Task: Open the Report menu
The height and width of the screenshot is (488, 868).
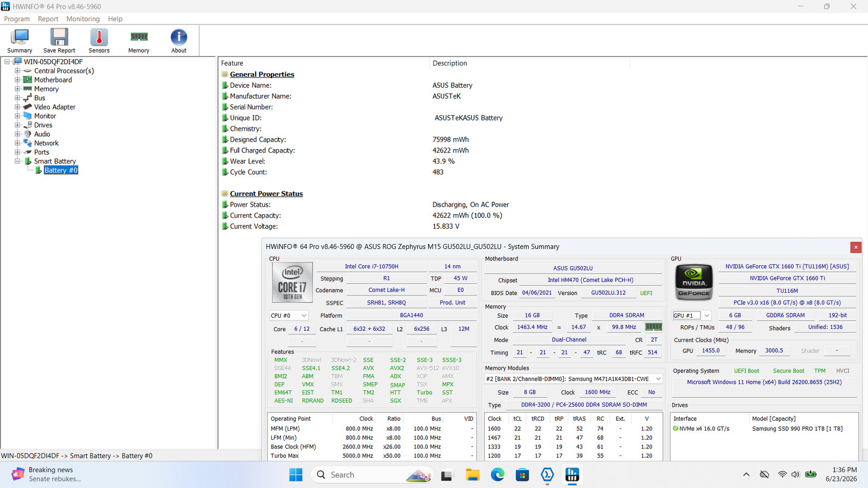Action: pyautogui.click(x=48, y=19)
